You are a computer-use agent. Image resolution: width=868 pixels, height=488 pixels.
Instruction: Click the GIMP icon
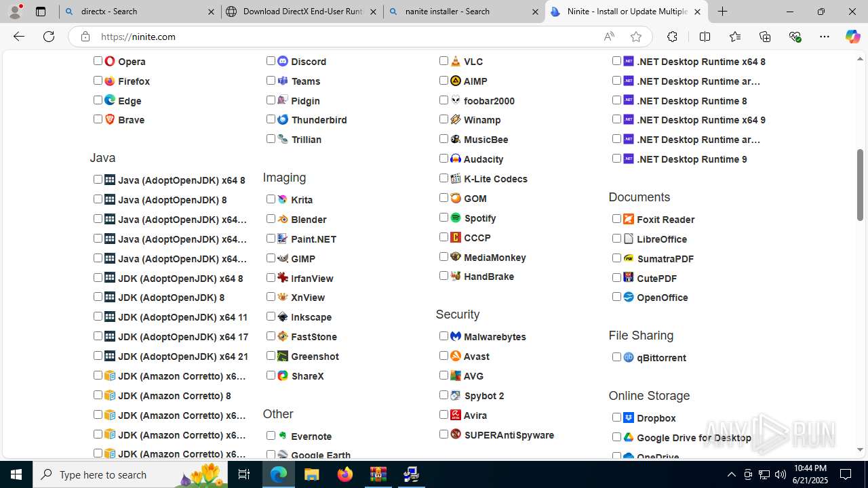[283, 258]
